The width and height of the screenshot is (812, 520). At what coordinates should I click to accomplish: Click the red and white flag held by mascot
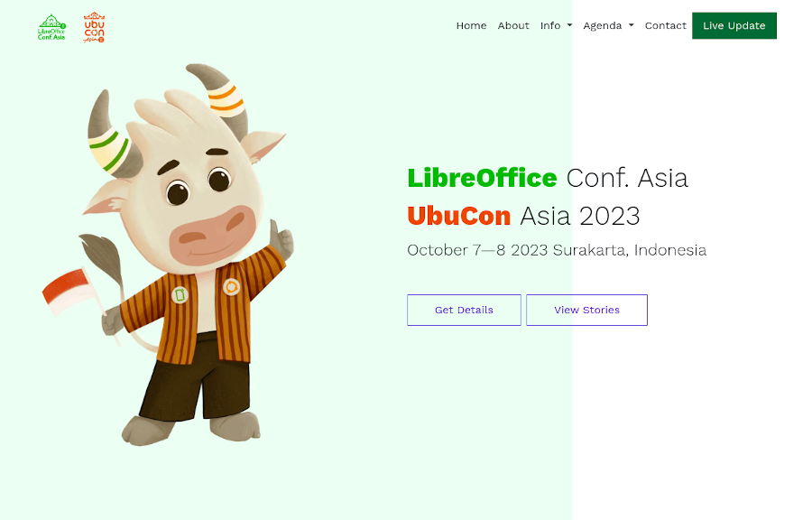[69, 291]
